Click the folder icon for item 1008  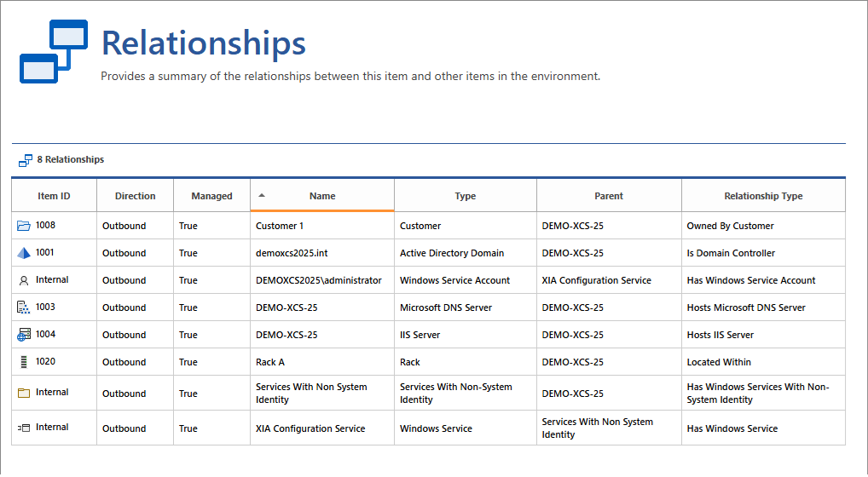(23, 226)
